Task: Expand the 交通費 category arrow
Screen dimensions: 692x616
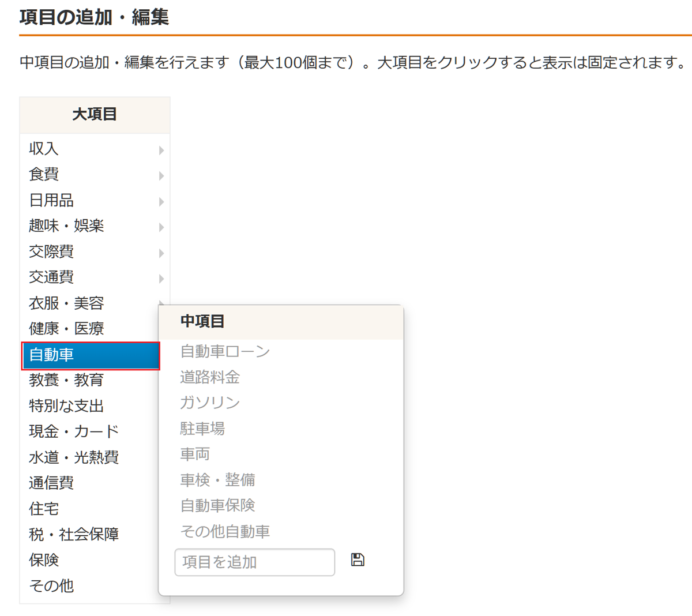Action: point(161,279)
